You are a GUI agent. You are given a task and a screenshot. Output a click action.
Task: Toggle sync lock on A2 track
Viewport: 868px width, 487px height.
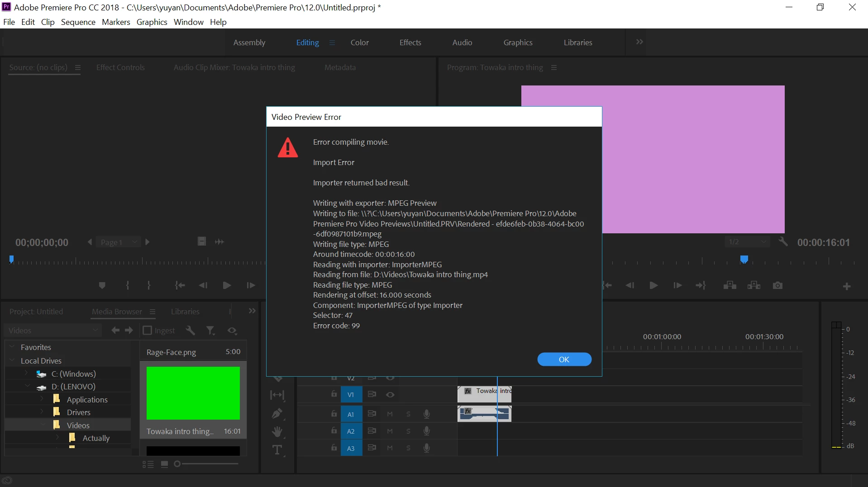click(x=372, y=431)
